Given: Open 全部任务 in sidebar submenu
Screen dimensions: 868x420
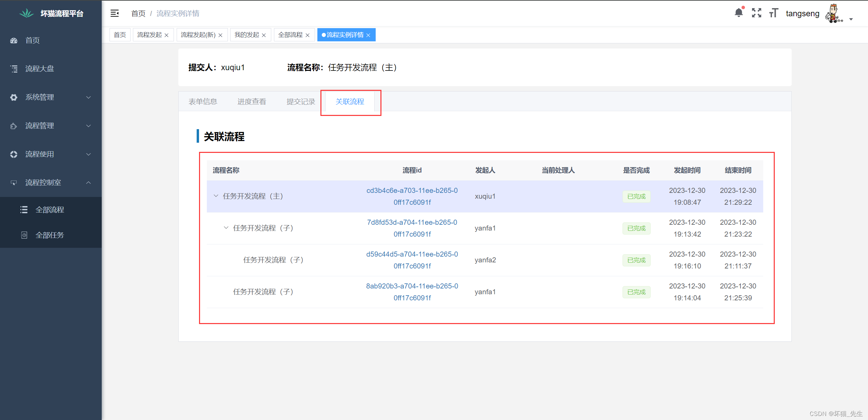Looking at the screenshot, I should [50, 235].
